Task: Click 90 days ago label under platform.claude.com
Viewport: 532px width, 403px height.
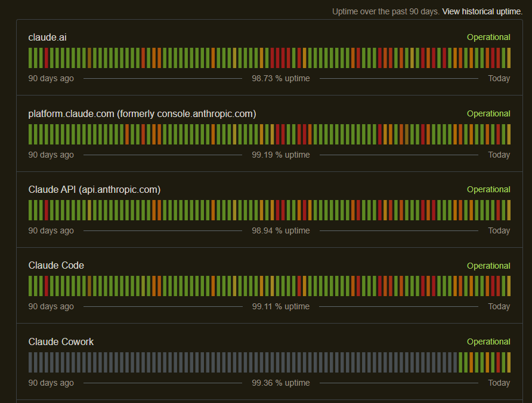Action: pos(51,155)
